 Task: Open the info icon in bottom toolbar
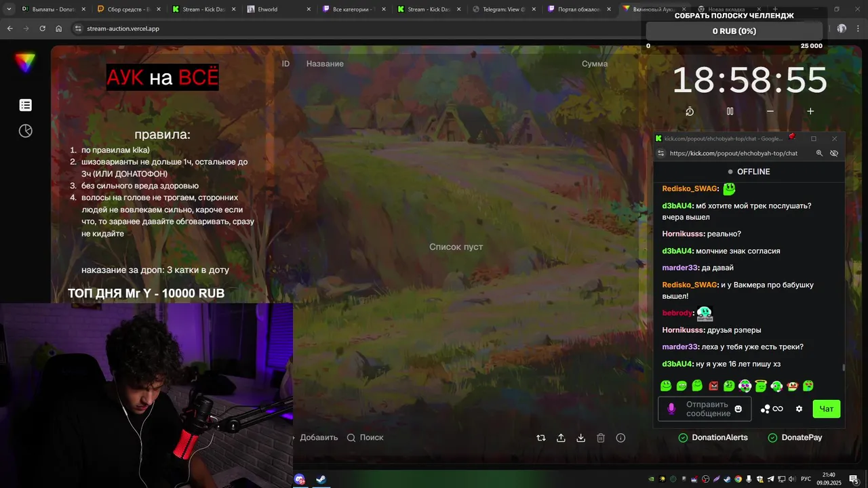(620, 438)
